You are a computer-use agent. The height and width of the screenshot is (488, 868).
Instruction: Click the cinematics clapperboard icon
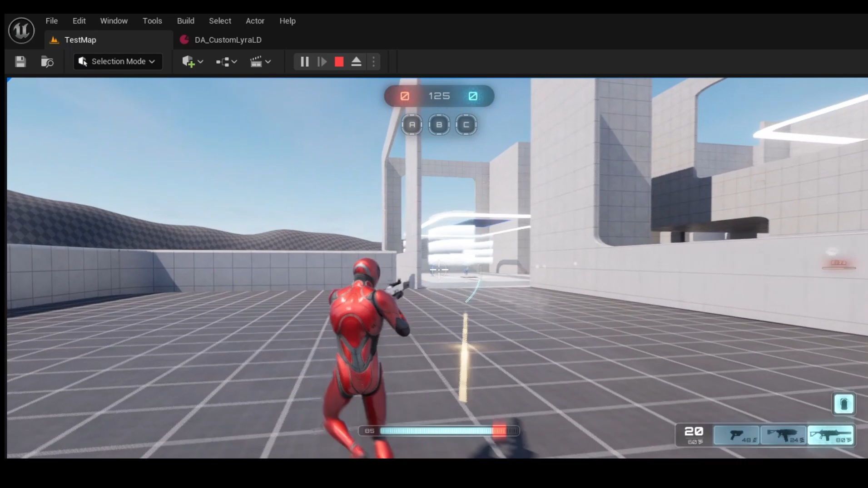256,62
